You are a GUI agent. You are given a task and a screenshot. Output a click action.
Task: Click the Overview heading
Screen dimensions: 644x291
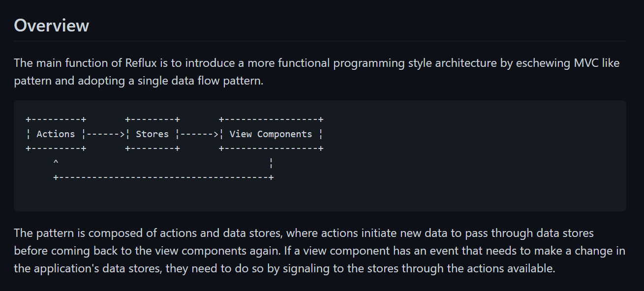point(52,26)
